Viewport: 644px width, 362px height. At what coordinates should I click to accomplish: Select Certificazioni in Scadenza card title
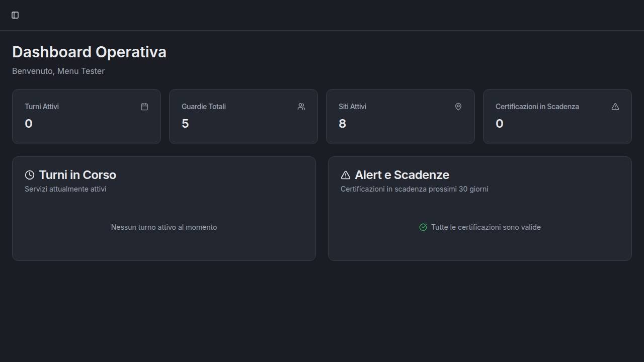537,107
